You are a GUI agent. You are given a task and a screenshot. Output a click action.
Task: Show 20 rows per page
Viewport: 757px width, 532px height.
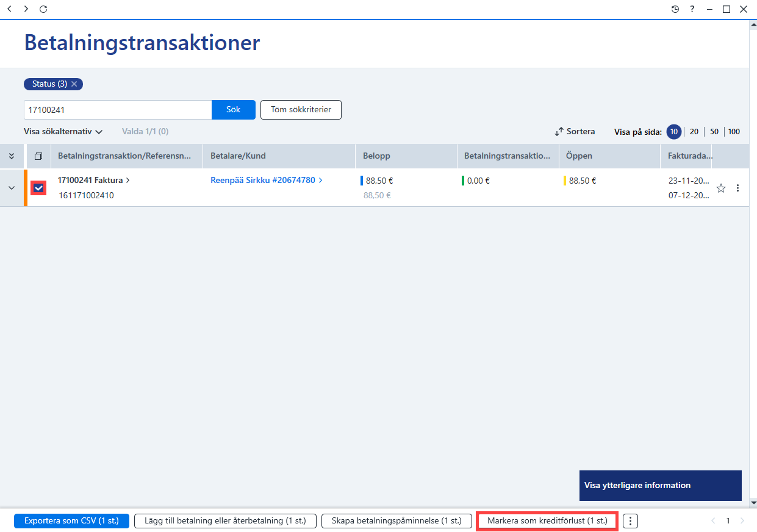(694, 132)
